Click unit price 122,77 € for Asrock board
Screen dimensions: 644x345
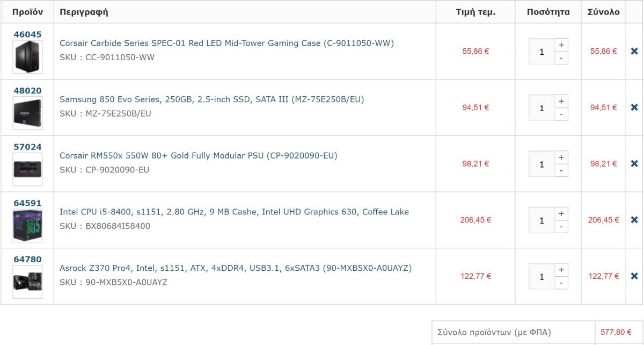(475, 276)
